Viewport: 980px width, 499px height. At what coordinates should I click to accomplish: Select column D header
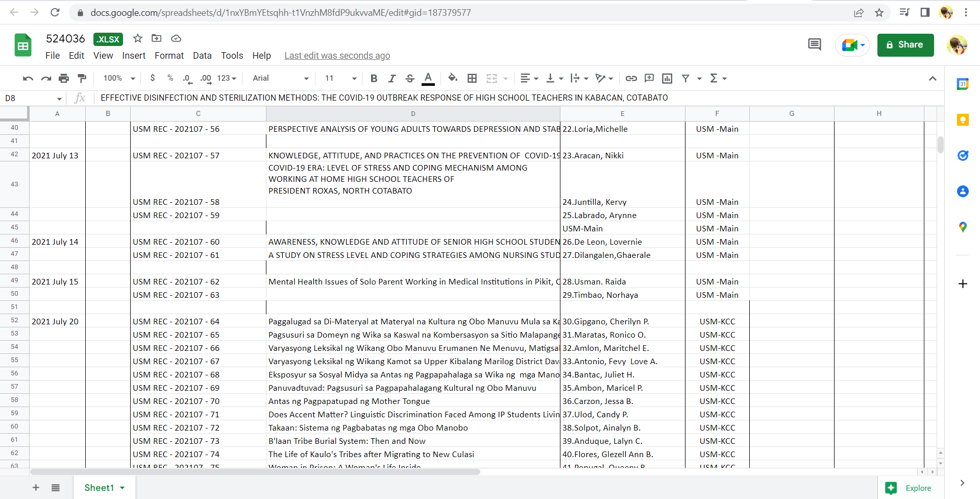click(413, 113)
